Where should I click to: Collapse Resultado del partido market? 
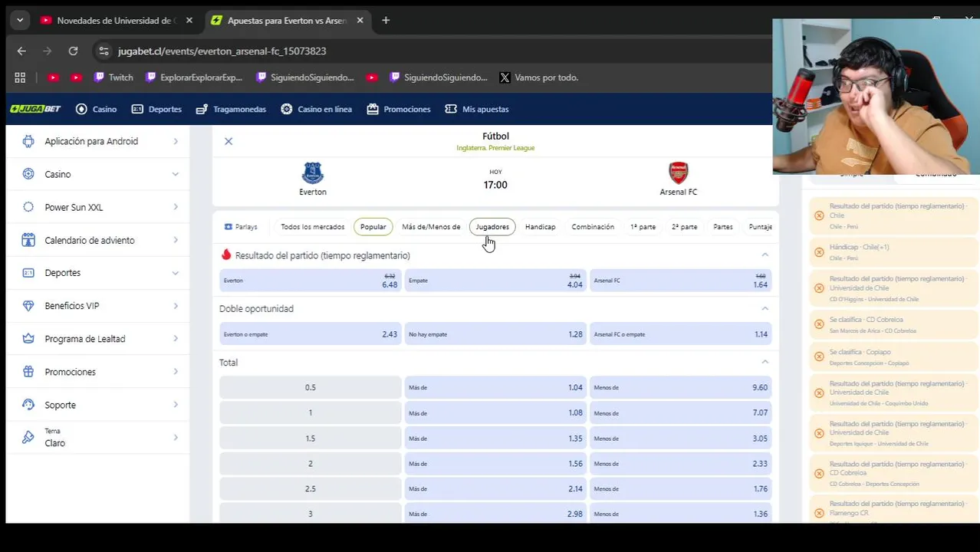coord(765,255)
